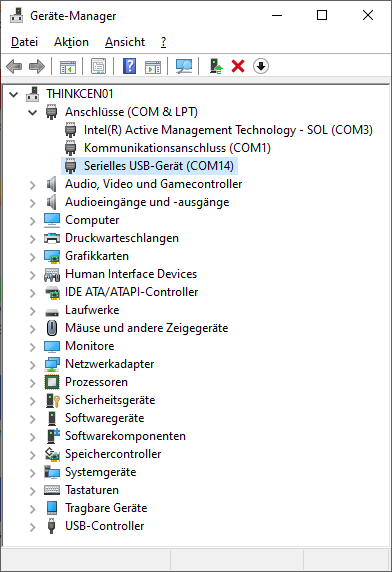Viewport: 392px width, 572px height.
Task: Expand the USB-Controller category
Action: (x=33, y=526)
